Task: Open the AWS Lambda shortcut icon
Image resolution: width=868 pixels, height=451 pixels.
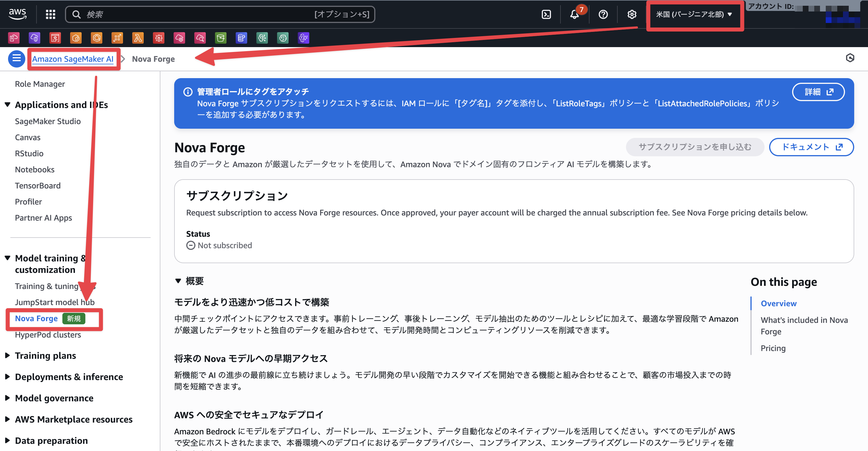Action: 138,38
